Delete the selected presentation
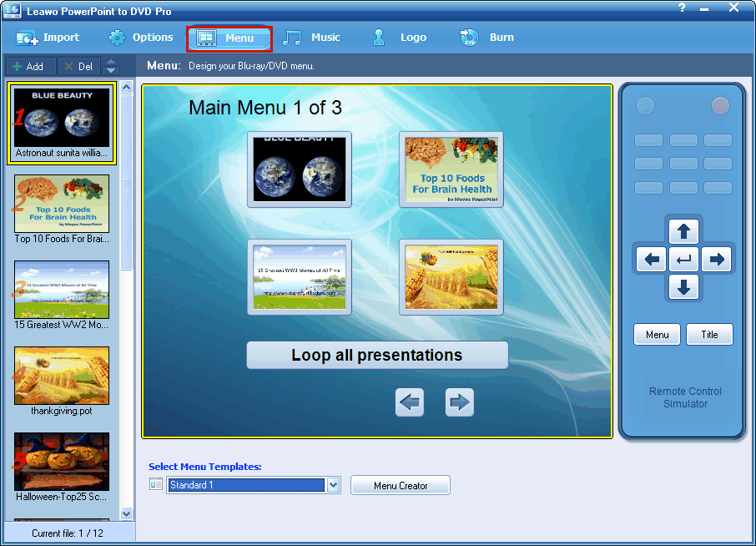756x546 pixels. pos(78,66)
